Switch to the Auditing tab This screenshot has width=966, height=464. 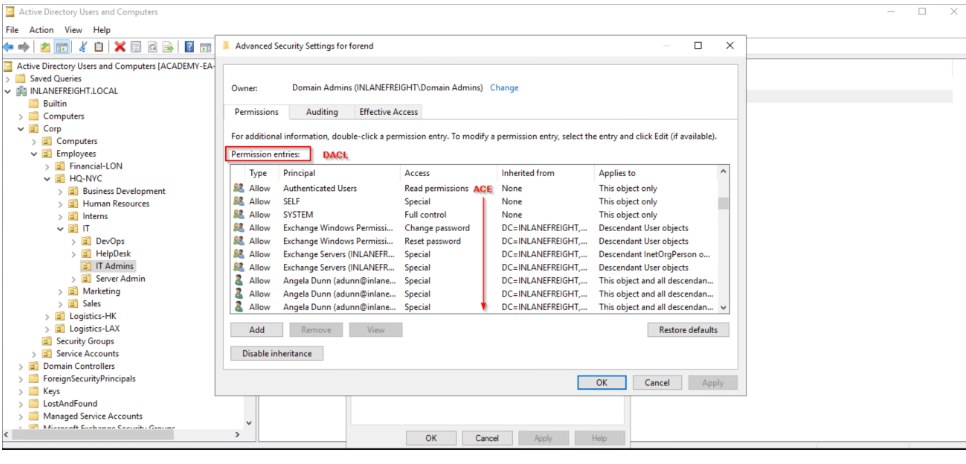tap(322, 112)
